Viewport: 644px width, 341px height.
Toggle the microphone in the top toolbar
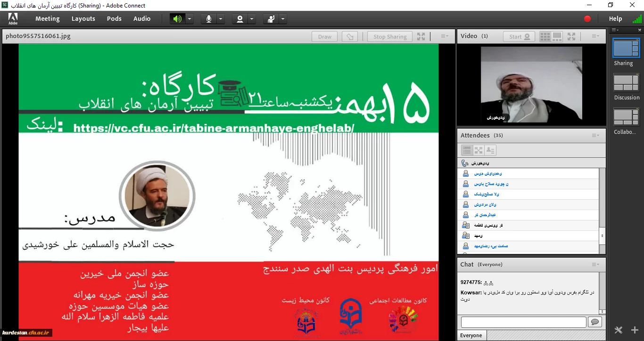(x=208, y=19)
